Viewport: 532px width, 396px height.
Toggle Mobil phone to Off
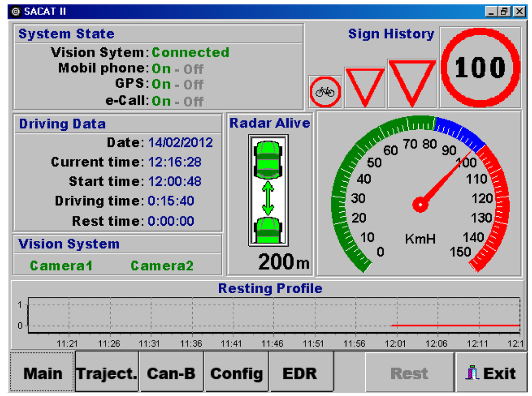pos(193,69)
